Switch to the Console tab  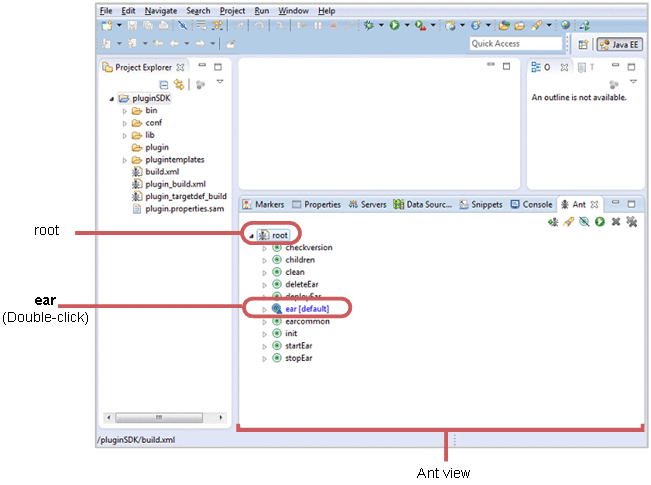[x=531, y=204]
